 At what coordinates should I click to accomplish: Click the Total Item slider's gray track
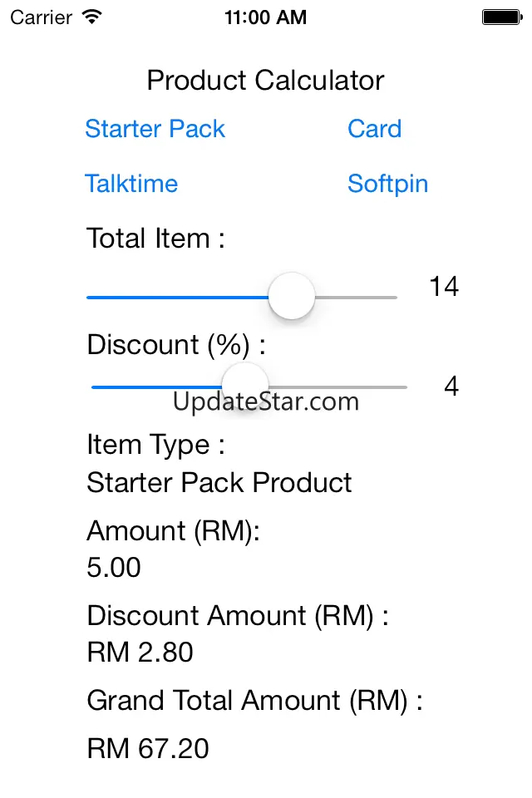click(357, 297)
